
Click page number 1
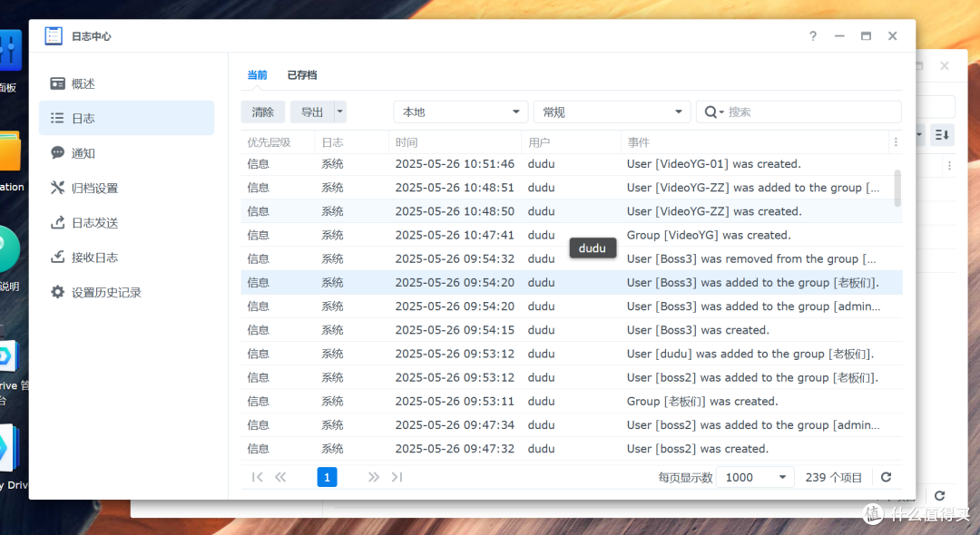coord(327,477)
